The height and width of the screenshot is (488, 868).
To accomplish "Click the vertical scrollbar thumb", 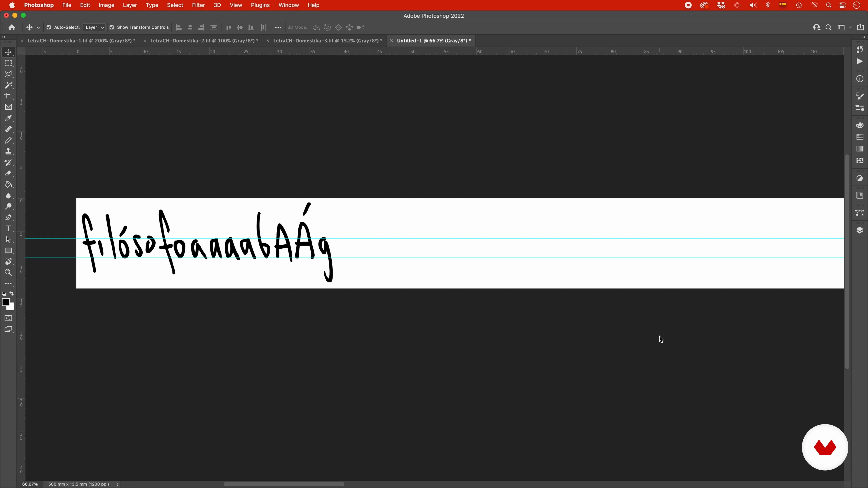I will (847, 261).
